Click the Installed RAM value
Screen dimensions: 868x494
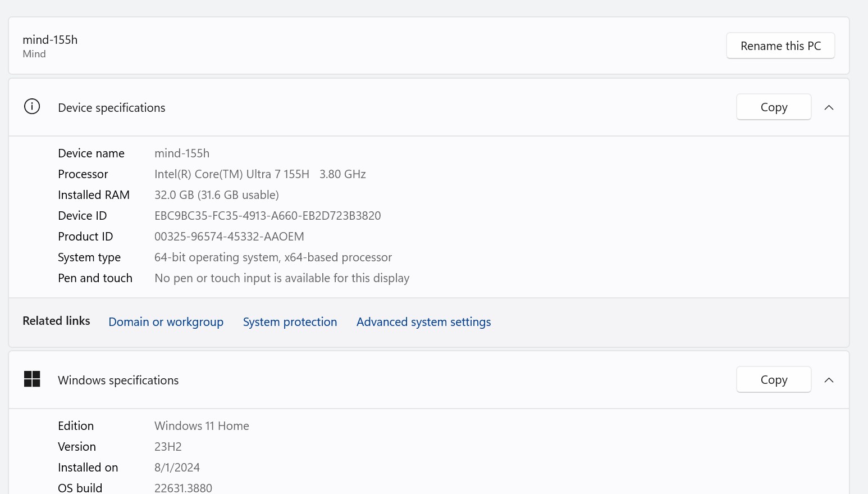coord(216,195)
